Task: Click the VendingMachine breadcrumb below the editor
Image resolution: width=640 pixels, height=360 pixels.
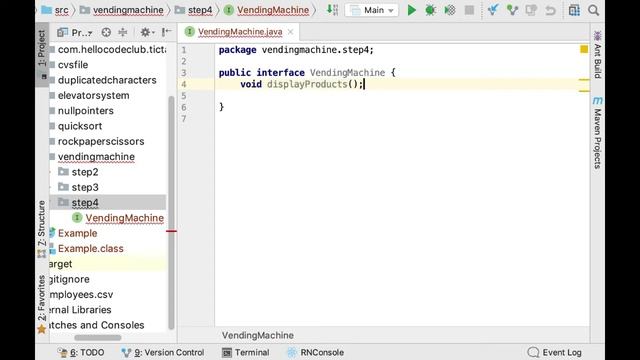Action: (x=258, y=336)
